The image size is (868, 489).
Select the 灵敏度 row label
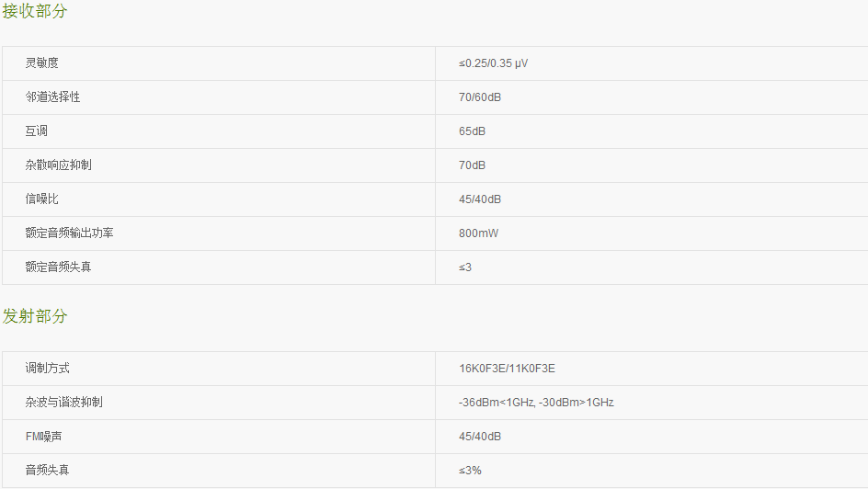[41, 63]
